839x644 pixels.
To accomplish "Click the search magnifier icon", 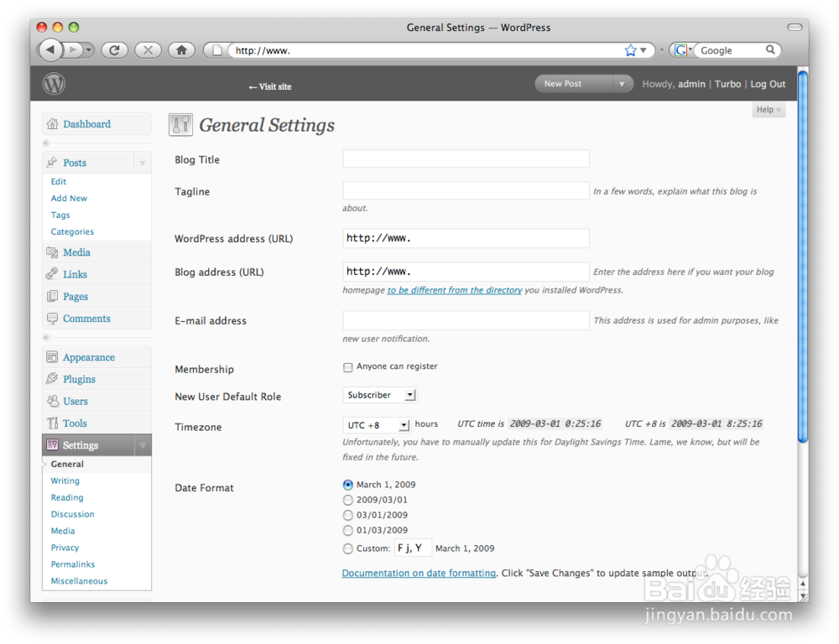I will click(770, 49).
